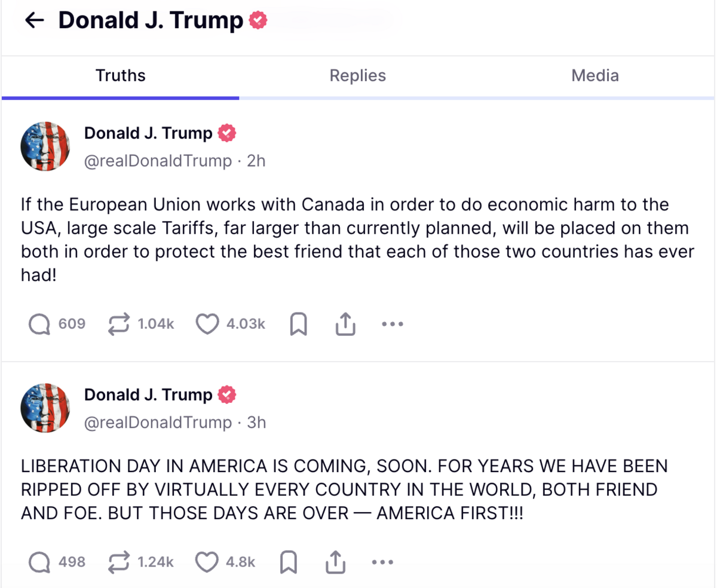Open more options on the tariffs post

(392, 324)
